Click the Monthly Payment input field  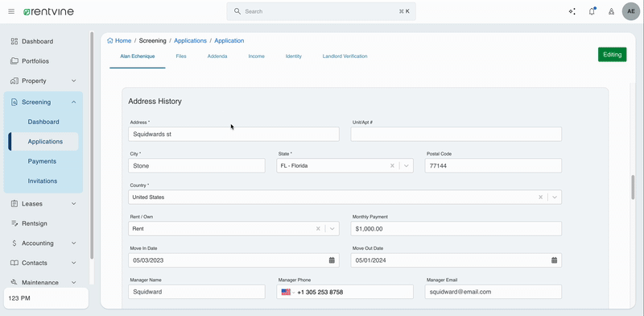(x=456, y=229)
